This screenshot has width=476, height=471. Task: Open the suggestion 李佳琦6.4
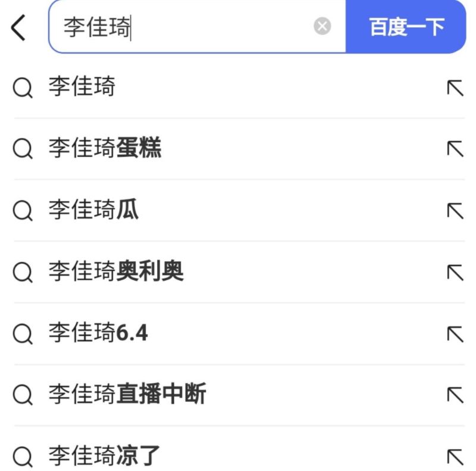(98, 333)
